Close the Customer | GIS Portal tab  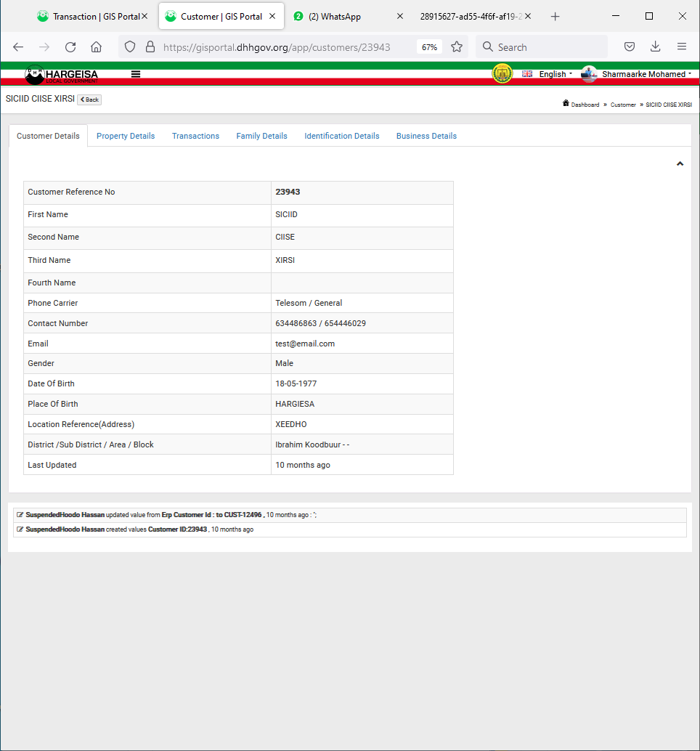point(272,16)
